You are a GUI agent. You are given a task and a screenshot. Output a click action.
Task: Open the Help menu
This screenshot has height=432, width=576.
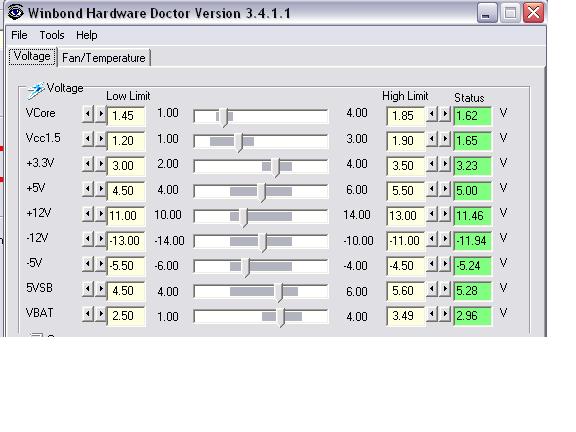pos(87,35)
